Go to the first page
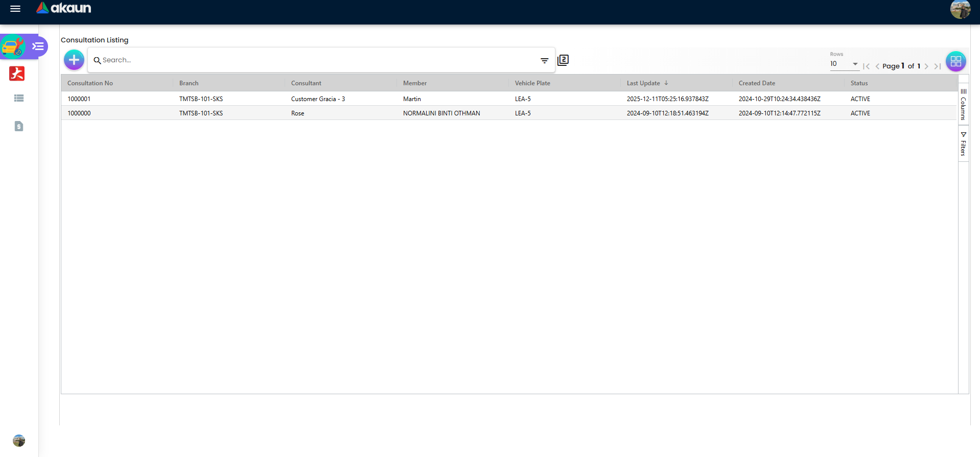 pos(866,66)
